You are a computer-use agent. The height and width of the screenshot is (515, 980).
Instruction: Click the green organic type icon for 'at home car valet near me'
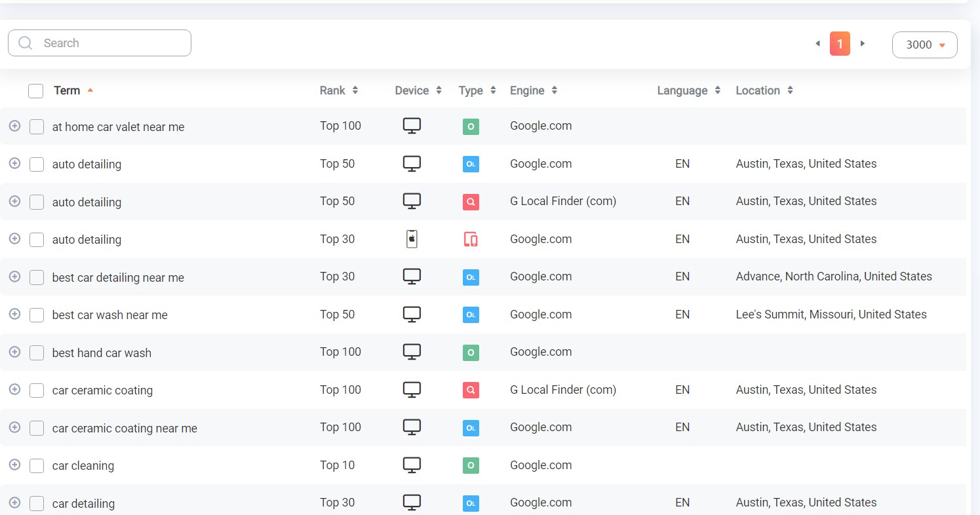[471, 126]
